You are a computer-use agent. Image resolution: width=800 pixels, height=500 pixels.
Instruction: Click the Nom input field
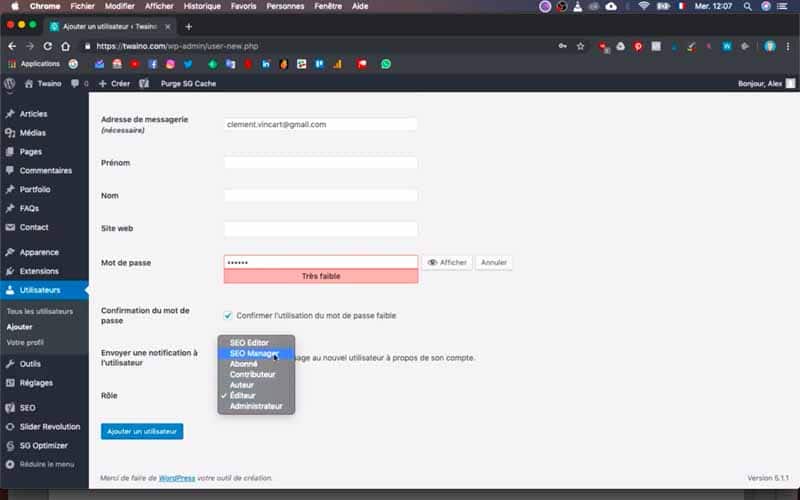click(x=320, y=195)
